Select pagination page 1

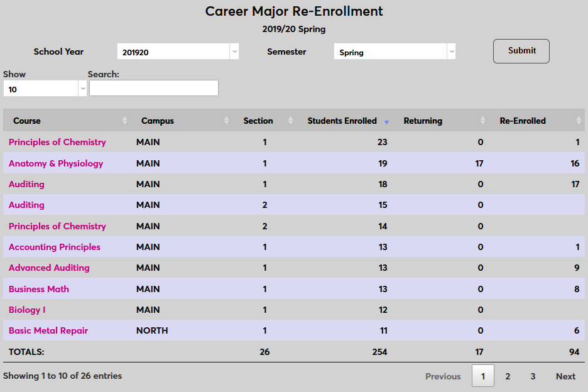pyautogui.click(x=483, y=376)
